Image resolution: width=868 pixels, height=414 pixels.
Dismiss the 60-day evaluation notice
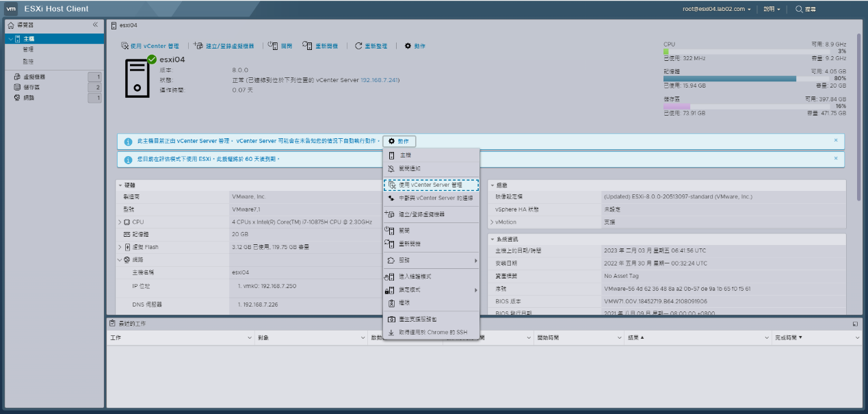(835, 158)
